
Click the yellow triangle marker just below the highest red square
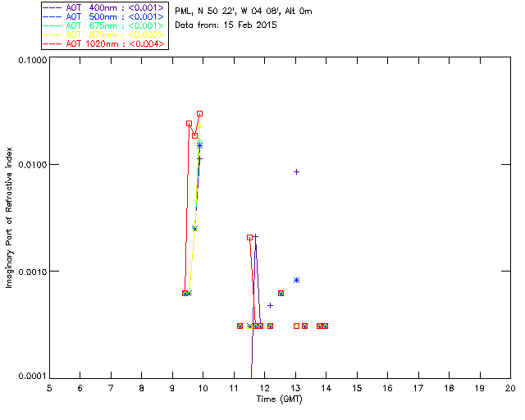click(x=200, y=126)
